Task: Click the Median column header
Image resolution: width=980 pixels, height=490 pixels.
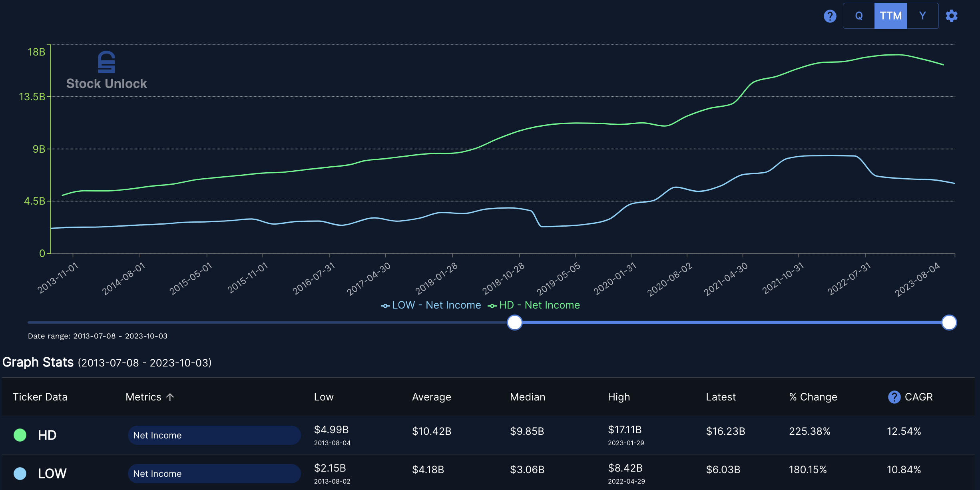Action: (528, 397)
